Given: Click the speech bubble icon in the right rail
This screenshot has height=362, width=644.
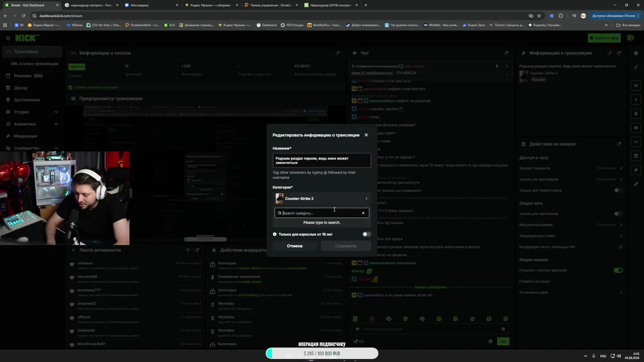Looking at the screenshot, I should click(x=636, y=127).
